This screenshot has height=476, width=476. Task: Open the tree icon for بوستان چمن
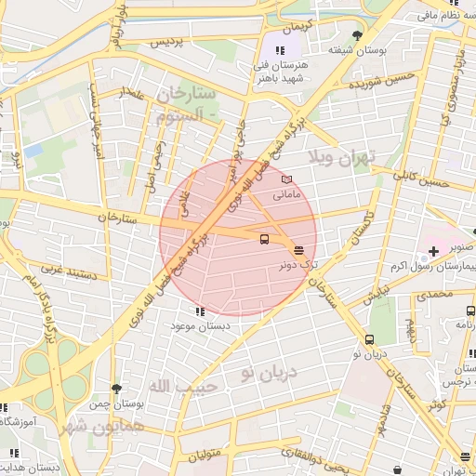click(116, 389)
